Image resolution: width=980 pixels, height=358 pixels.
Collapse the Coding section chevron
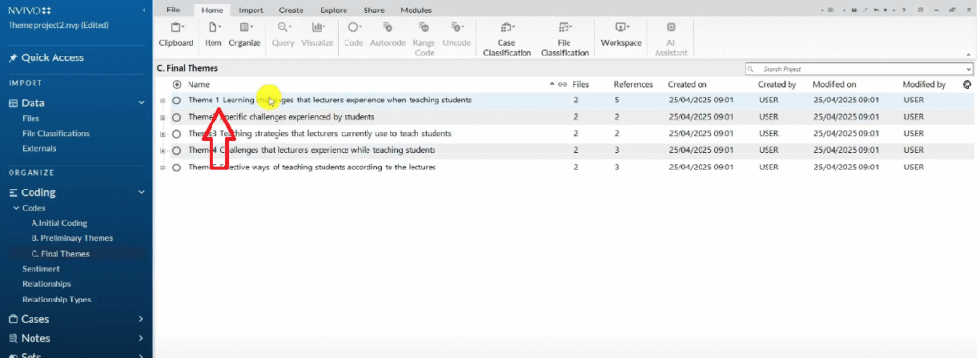click(142, 192)
